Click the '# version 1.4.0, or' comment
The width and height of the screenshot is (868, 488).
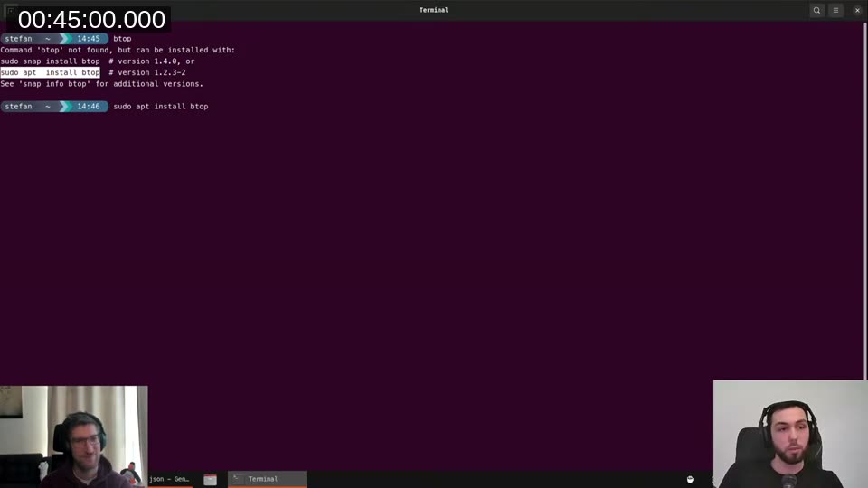(x=152, y=61)
